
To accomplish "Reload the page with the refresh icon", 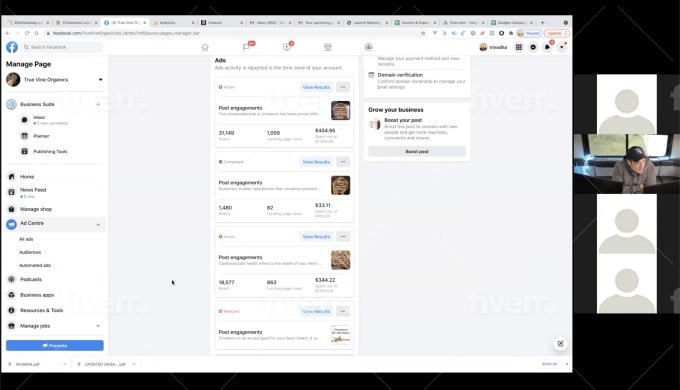I will point(27,33).
